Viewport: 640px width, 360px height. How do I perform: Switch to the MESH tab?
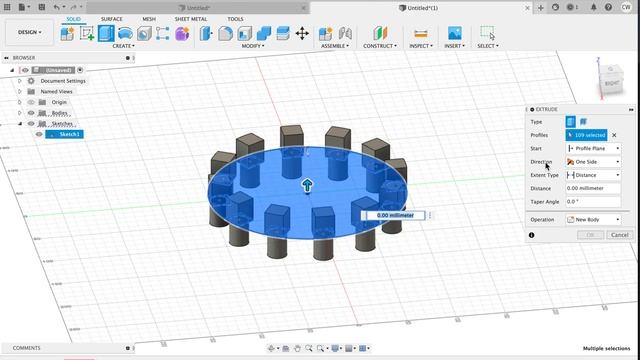149,19
